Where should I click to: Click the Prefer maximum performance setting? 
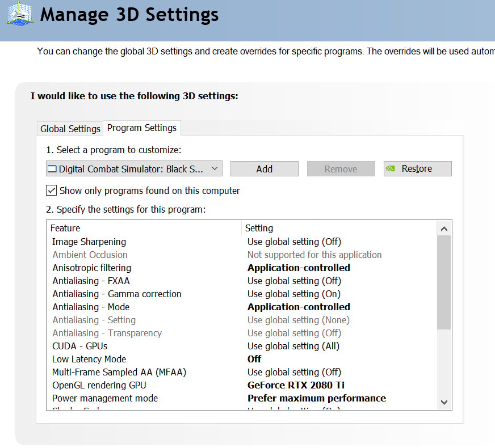tap(317, 398)
